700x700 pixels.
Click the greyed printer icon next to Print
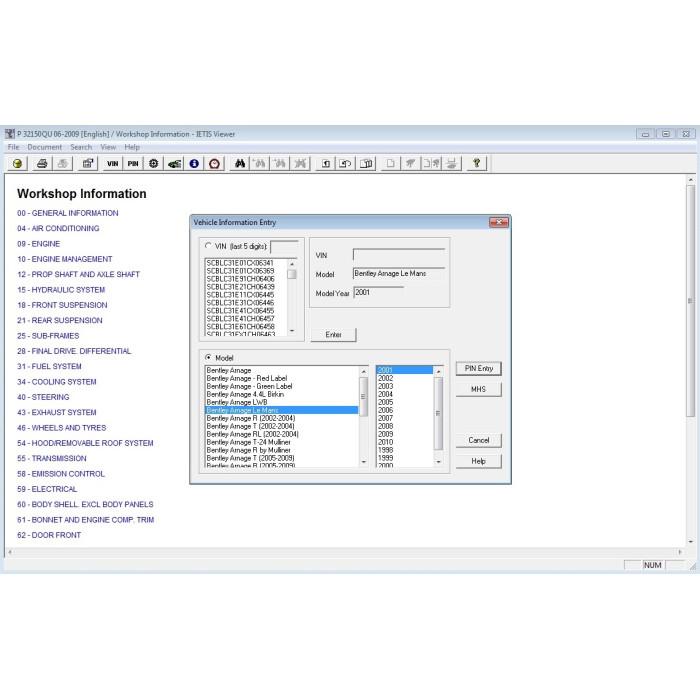click(62, 164)
